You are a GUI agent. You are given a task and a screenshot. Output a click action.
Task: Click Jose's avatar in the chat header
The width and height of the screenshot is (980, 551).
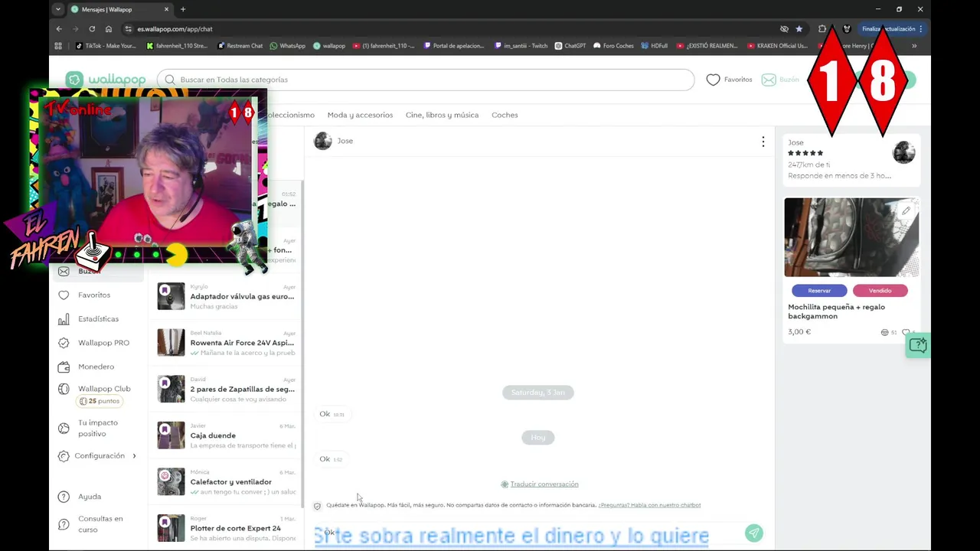click(323, 141)
